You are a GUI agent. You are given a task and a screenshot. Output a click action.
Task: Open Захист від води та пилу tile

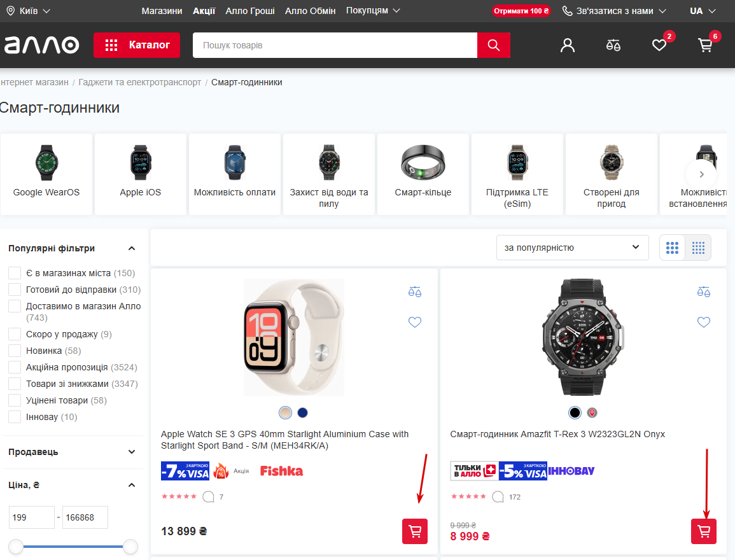pos(329,174)
